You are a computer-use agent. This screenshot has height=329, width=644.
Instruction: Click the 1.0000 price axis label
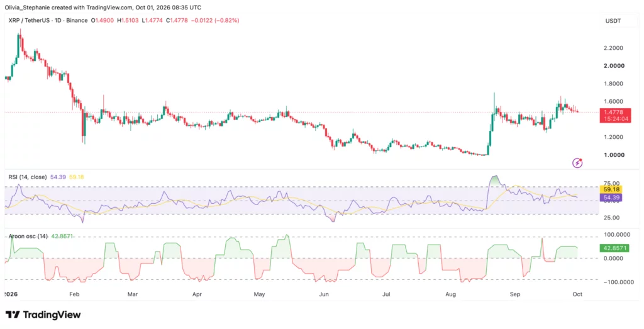(614, 155)
